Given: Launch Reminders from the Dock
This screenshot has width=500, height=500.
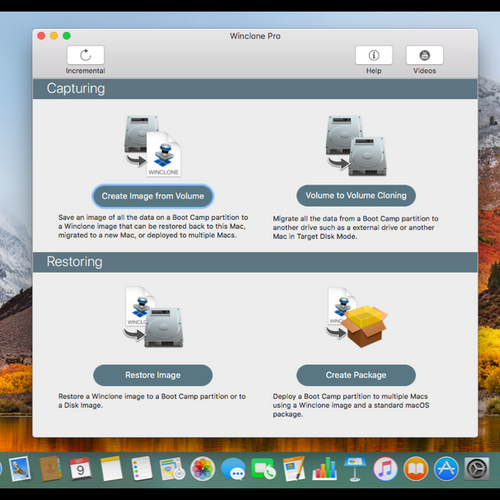Looking at the screenshot, I should [x=142, y=469].
